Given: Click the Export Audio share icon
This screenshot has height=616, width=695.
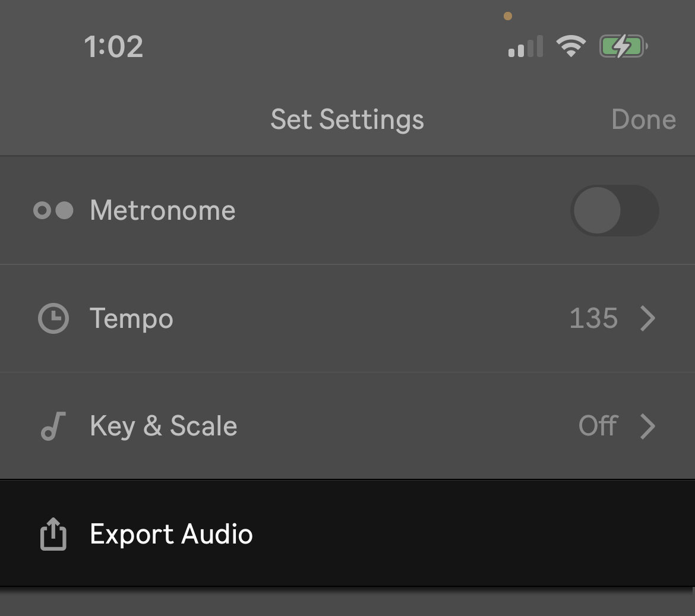Looking at the screenshot, I should pos(53,534).
